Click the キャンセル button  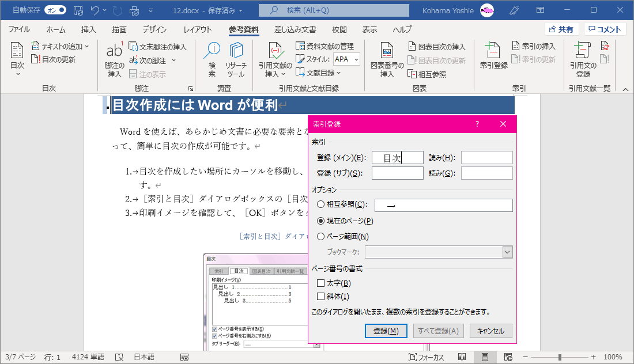pyautogui.click(x=491, y=331)
